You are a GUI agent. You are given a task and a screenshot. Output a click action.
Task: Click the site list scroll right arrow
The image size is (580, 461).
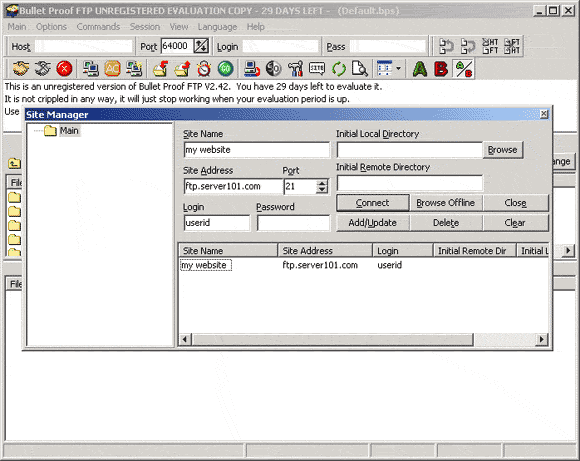click(542, 339)
